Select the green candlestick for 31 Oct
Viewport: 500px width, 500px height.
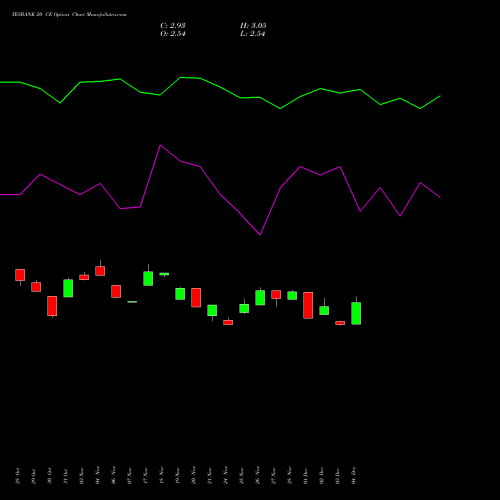tap(68, 288)
